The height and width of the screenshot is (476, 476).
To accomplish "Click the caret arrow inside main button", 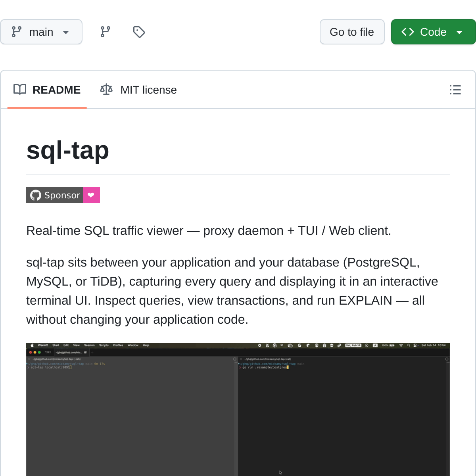I will [66, 33].
